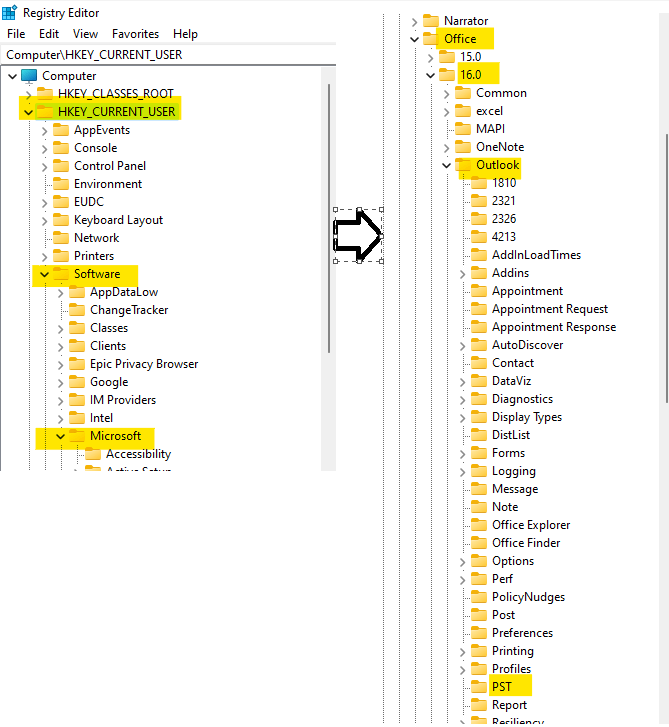Expand the EUDC key
Image resolution: width=669 pixels, height=727 pixels.
[x=45, y=203]
